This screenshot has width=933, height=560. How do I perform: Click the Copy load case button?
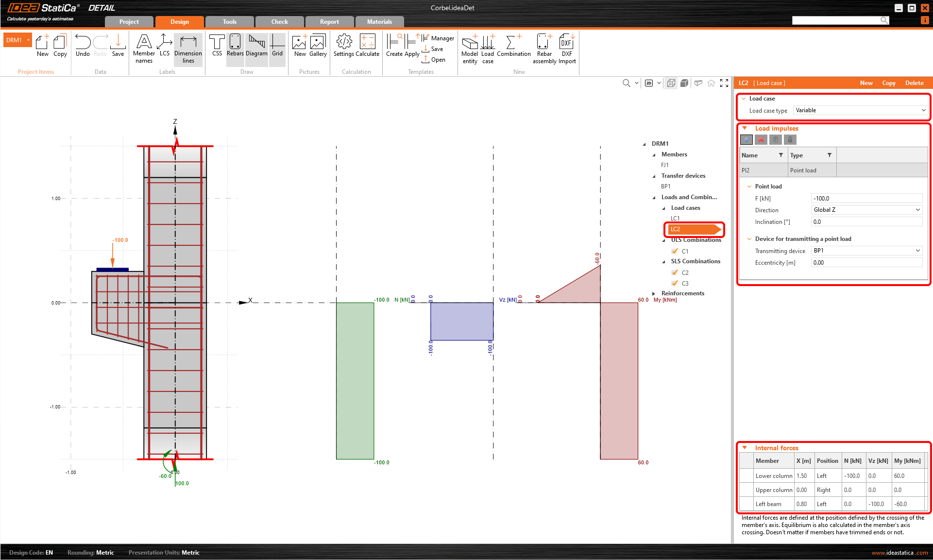coord(888,83)
